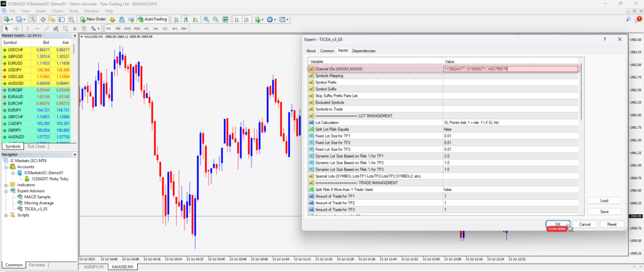Expand the Scripts tree node
The image size is (644, 272).
click(x=6, y=215)
